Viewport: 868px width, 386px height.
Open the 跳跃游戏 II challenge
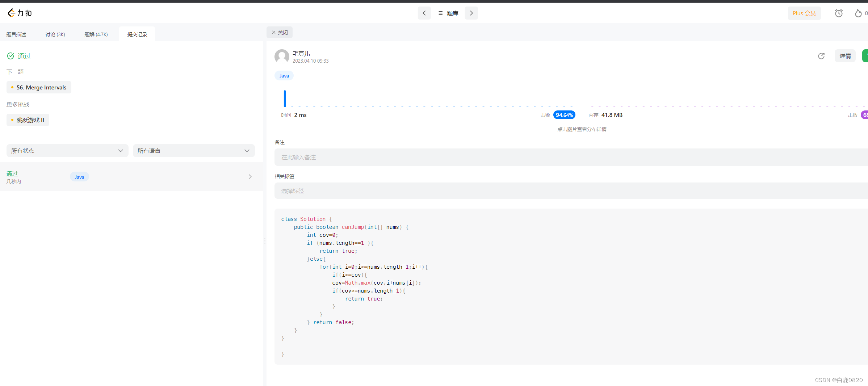(x=28, y=120)
